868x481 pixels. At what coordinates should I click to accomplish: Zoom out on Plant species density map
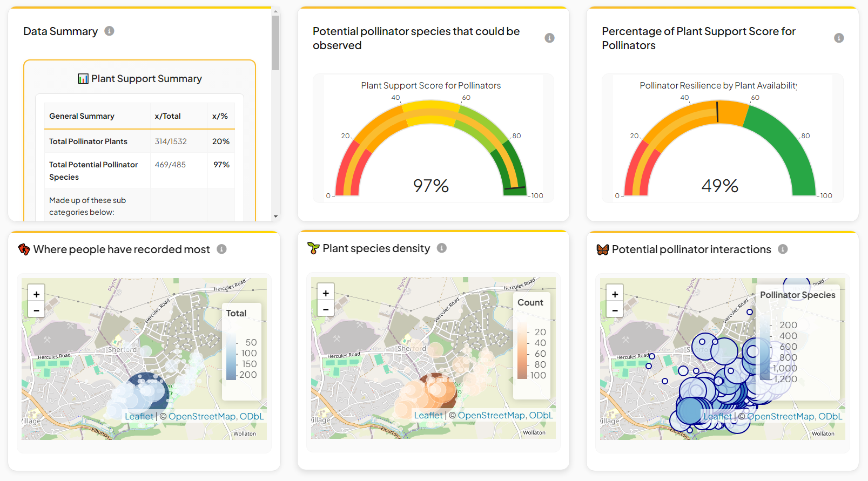click(326, 309)
